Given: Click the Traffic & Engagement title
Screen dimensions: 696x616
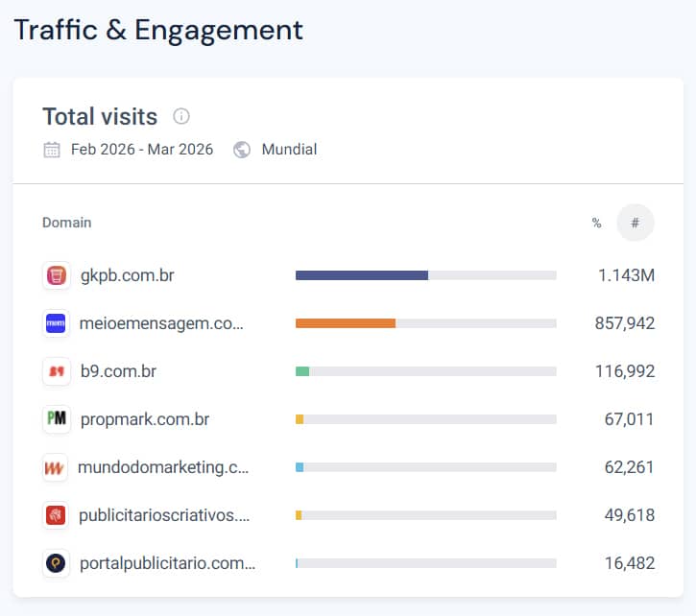Looking at the screenshot, I should point(158,31).
